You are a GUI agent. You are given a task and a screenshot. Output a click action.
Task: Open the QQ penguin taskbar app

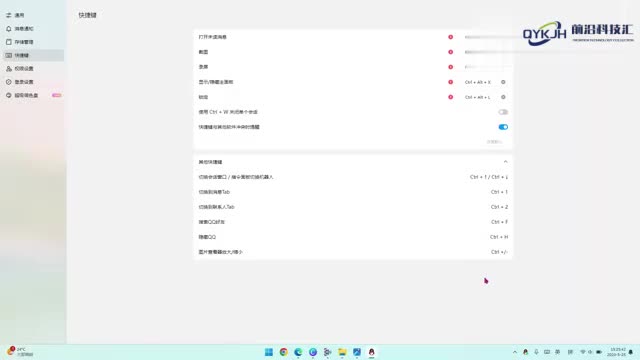pos(371,352)
